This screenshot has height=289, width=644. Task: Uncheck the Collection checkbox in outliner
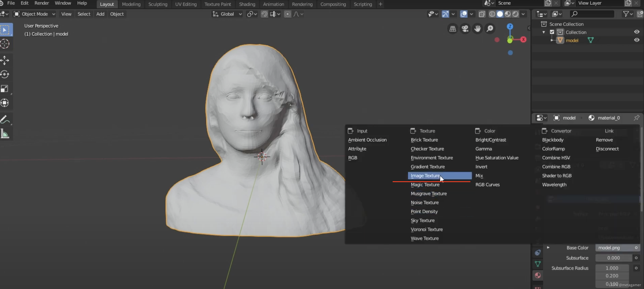tap(552, 32)
